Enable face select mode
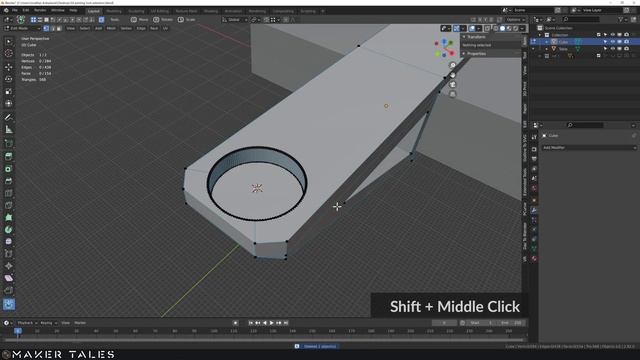The image size is (640, 360). coord(59,28)
